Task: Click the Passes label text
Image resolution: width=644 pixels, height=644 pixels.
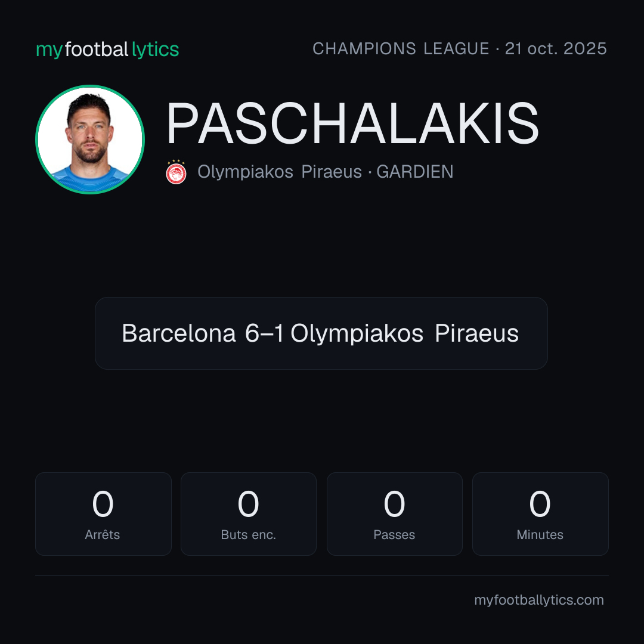Action: coord(394,535)
